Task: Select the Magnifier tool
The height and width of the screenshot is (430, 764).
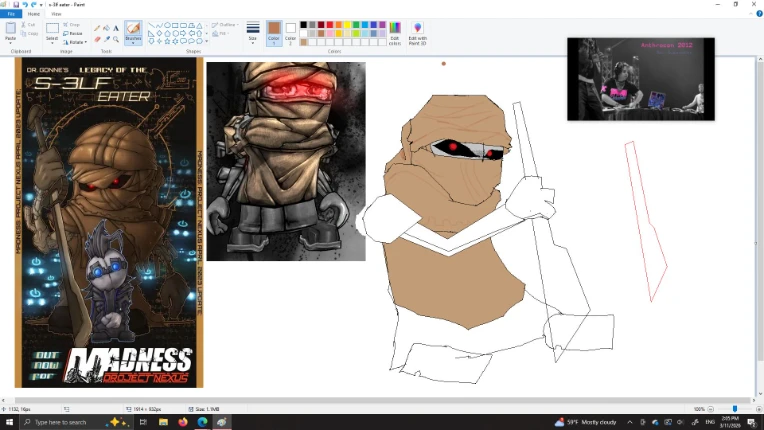Action: pos(116,39)
